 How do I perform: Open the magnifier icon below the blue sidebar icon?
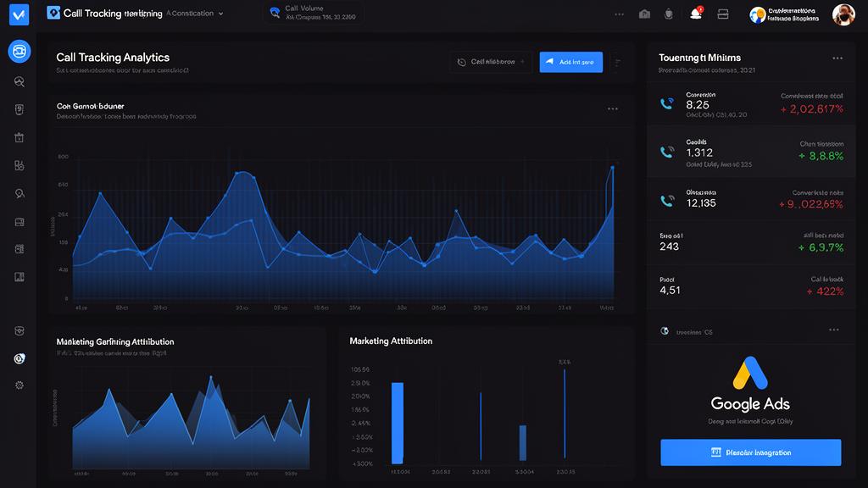coord(19,82)
